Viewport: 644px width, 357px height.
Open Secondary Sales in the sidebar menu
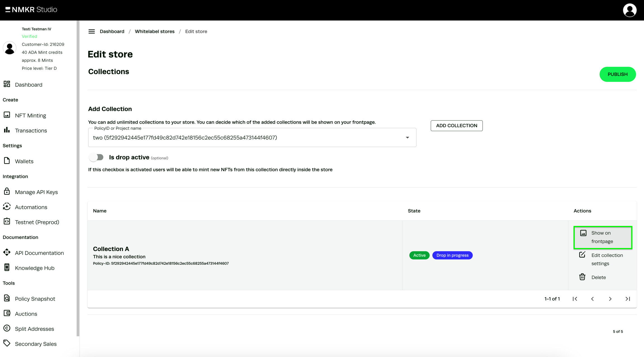coord(36,344)
